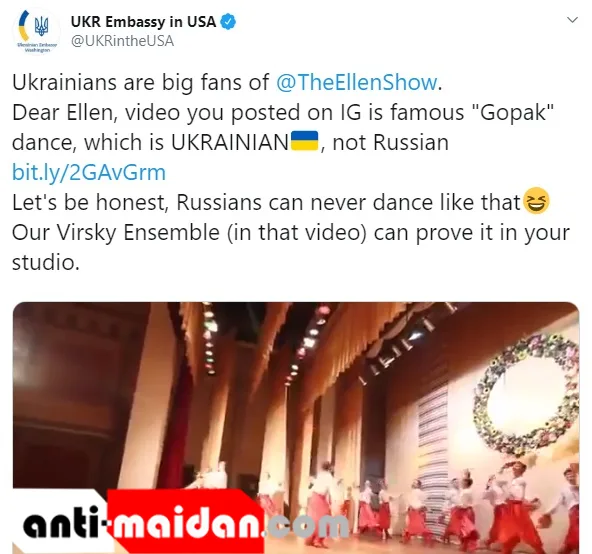Click the string lights on the video ceiling
592x554 pixels.
coord(208,338)
